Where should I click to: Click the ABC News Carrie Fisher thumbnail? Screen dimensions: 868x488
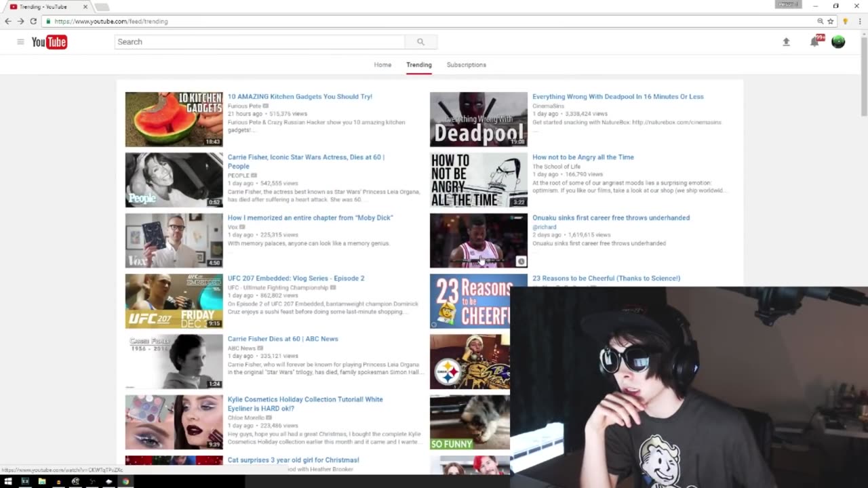(174, 362)
